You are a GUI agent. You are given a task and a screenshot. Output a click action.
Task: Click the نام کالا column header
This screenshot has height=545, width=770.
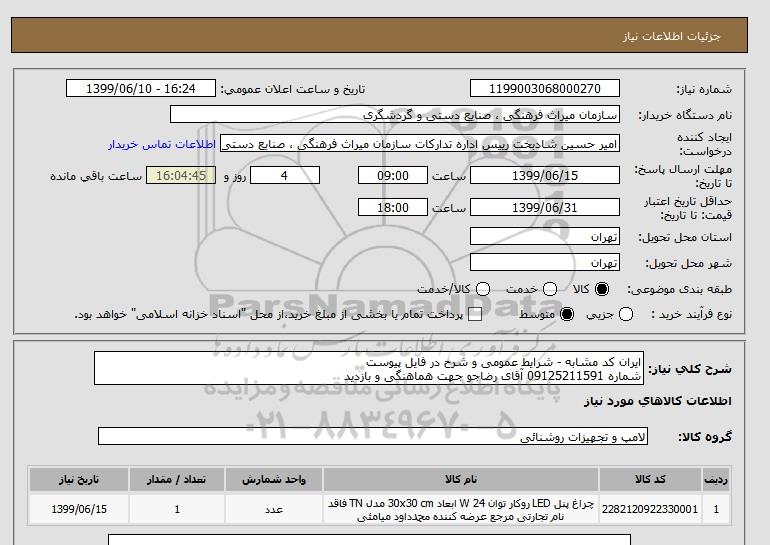461,479
